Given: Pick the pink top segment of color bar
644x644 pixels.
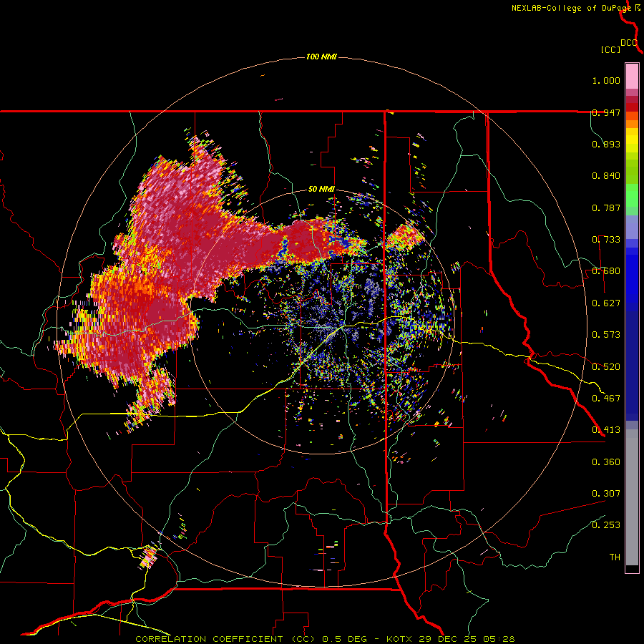Looking at the screenshot, I should [632, 76].
